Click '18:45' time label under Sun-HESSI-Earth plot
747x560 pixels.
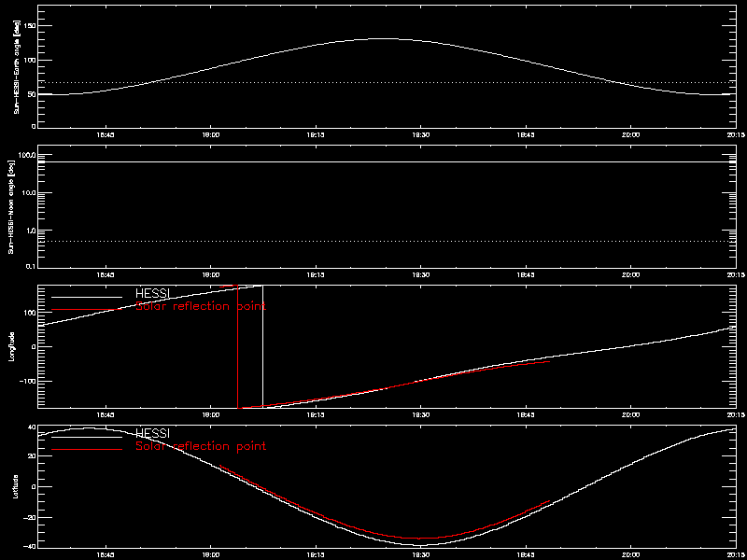click(106, 135)
